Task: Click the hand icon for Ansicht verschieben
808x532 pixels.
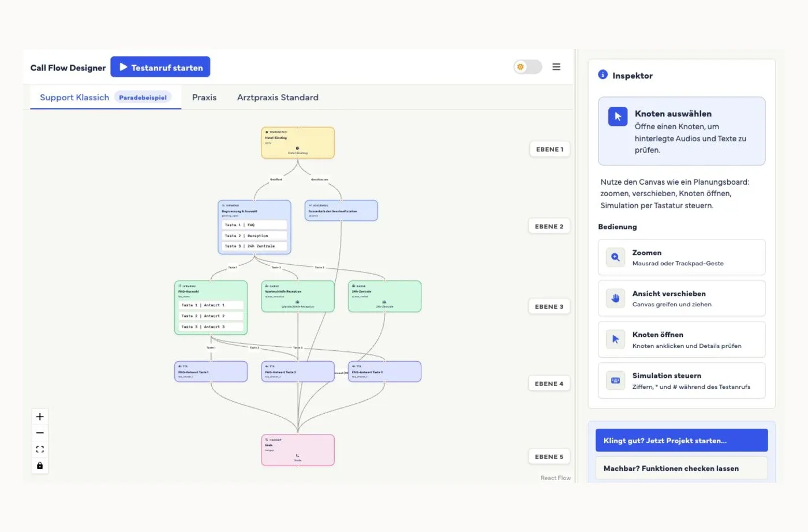Action: [615, 298]
